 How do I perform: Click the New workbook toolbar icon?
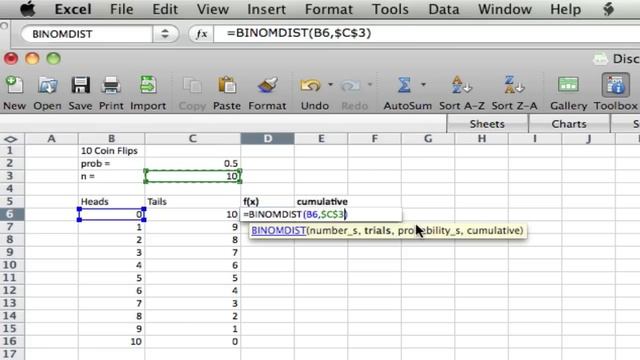(14, 85)
